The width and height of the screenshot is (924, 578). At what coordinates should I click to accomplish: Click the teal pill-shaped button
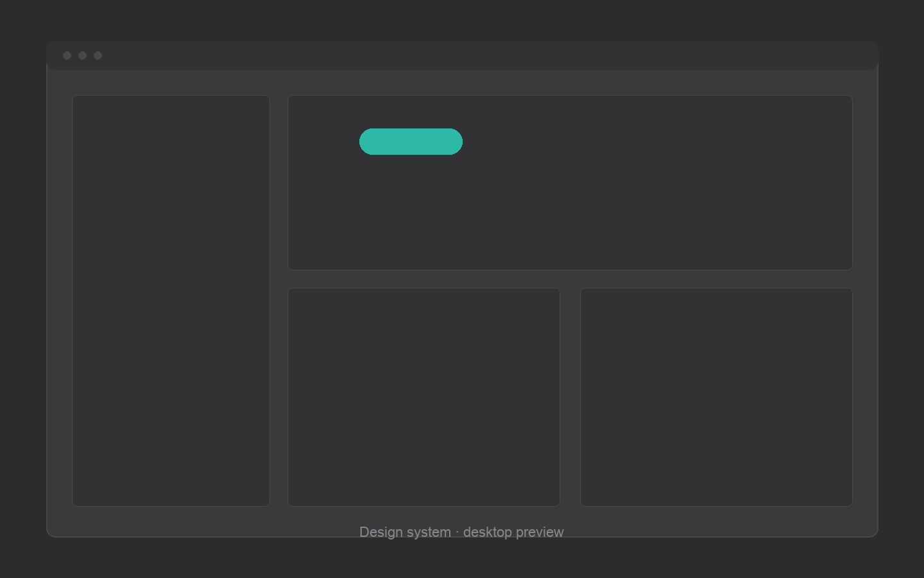411,141
